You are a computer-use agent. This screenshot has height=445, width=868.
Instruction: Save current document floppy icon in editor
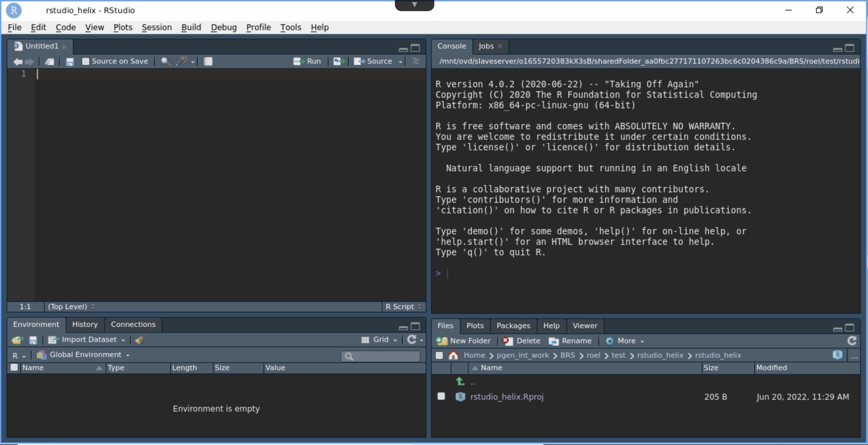[x=70, y=62]
